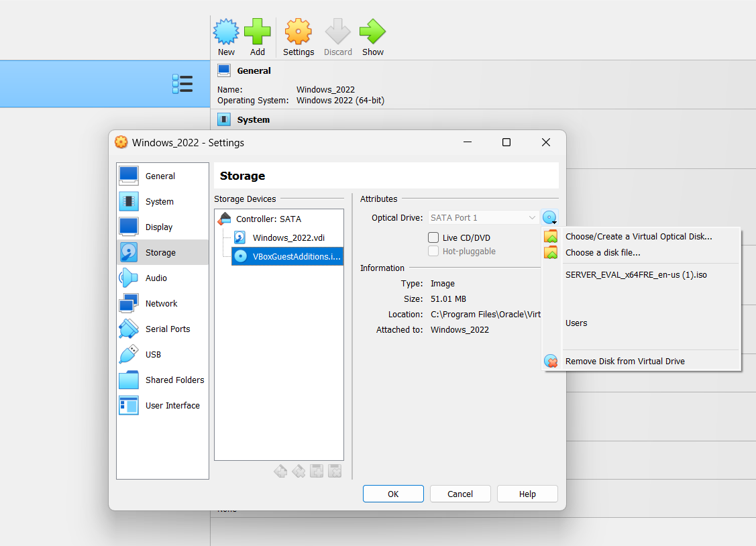The width and height of the screenshot is (756, 546).
Task: Confirm settings with the OK button
Action: pyautogui.click(x=393, y=494)
